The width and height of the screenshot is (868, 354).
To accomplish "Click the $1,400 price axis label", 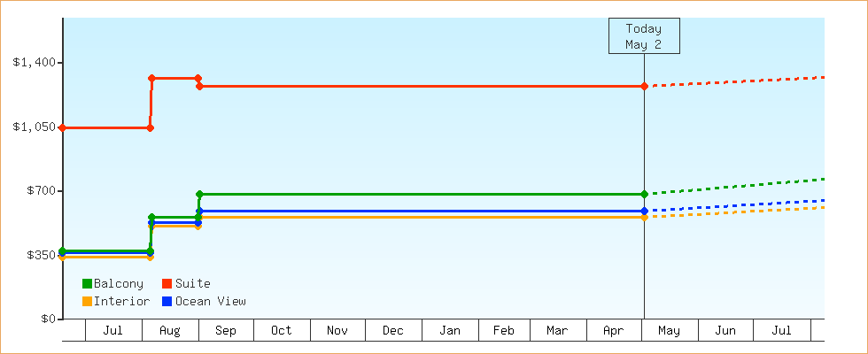I will [35, 63].
